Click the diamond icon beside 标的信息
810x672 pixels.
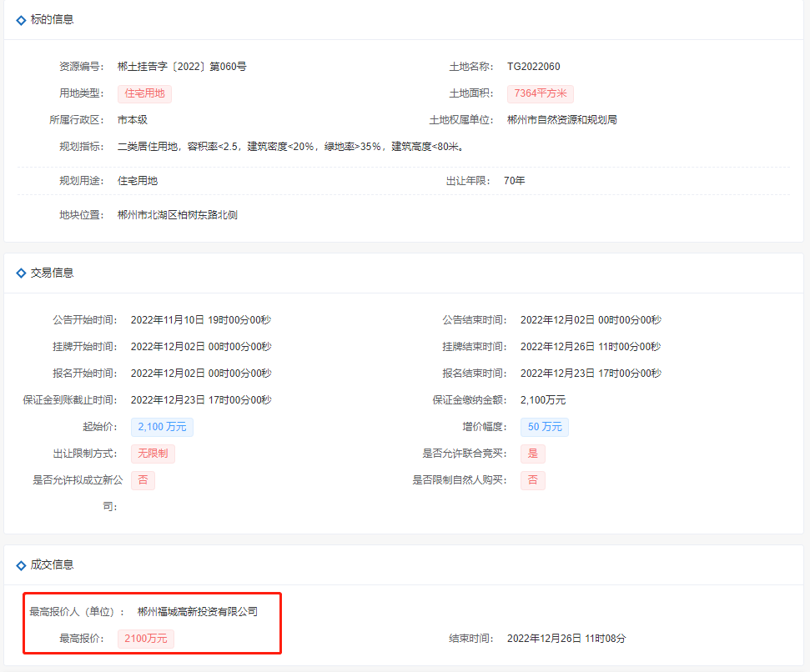tap(21, 20)
